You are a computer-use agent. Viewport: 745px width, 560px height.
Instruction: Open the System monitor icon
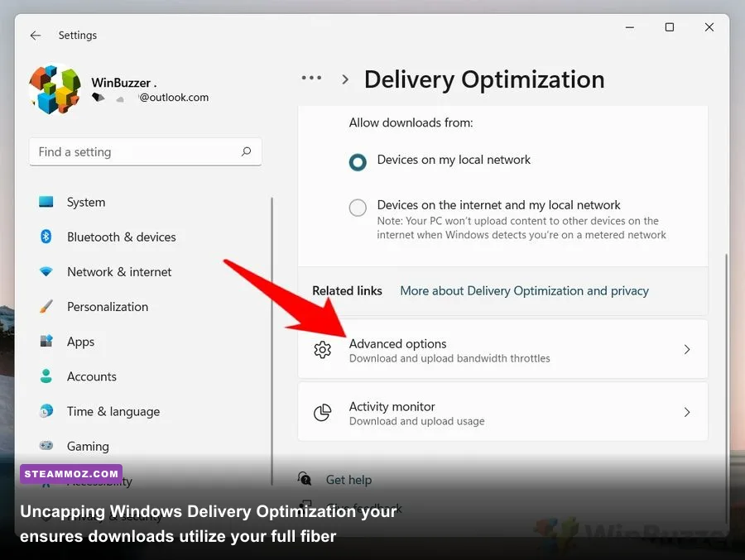(x=46, y=202)
